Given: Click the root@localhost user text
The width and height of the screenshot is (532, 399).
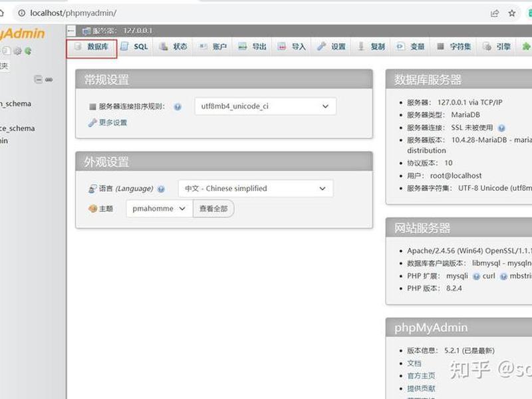Looking at the screenshot, I should [x=456, y=176].
